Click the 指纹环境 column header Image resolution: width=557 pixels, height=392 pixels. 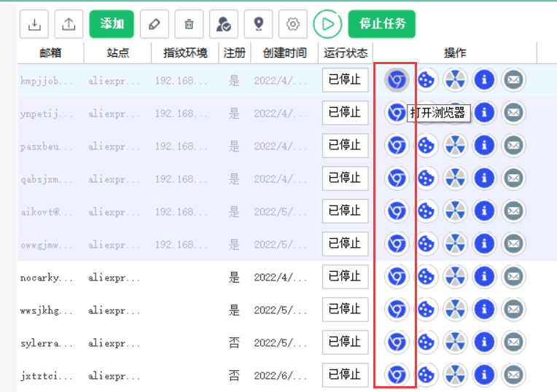(185, 53)
